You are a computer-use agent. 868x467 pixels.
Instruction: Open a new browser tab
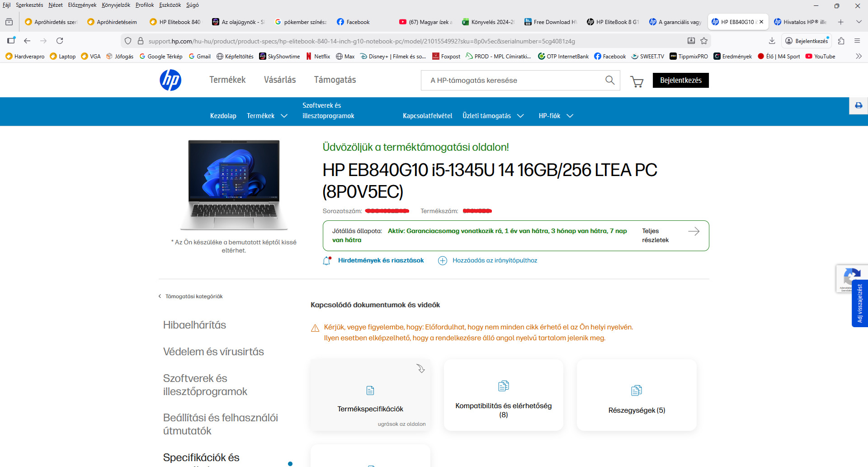(x=841, y=22)
